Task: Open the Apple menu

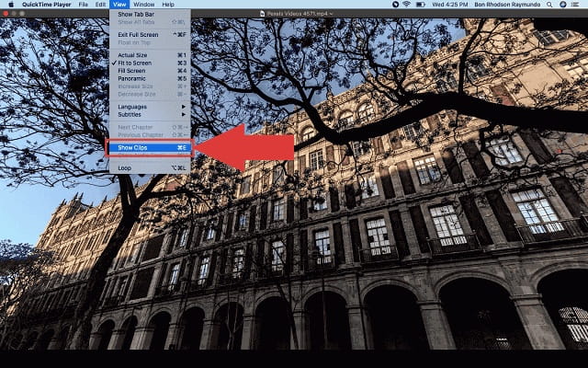Action: (x=11, y=5)
